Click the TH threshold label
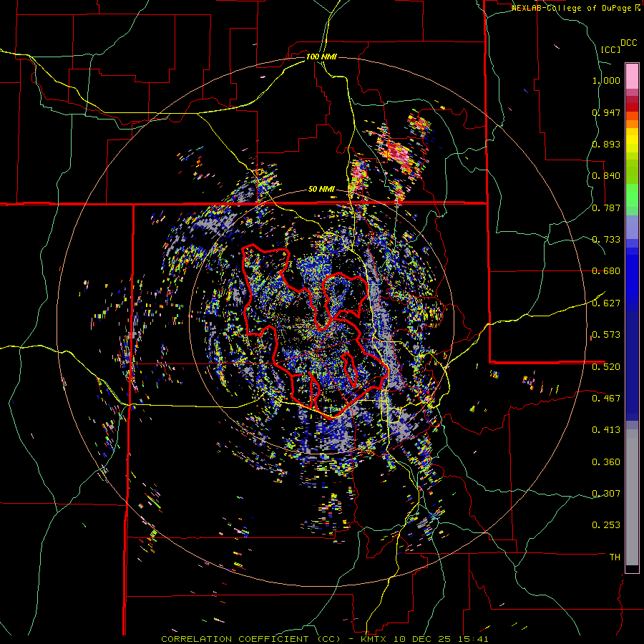This screenshot has height=644, width=644. tap(615, 557)
